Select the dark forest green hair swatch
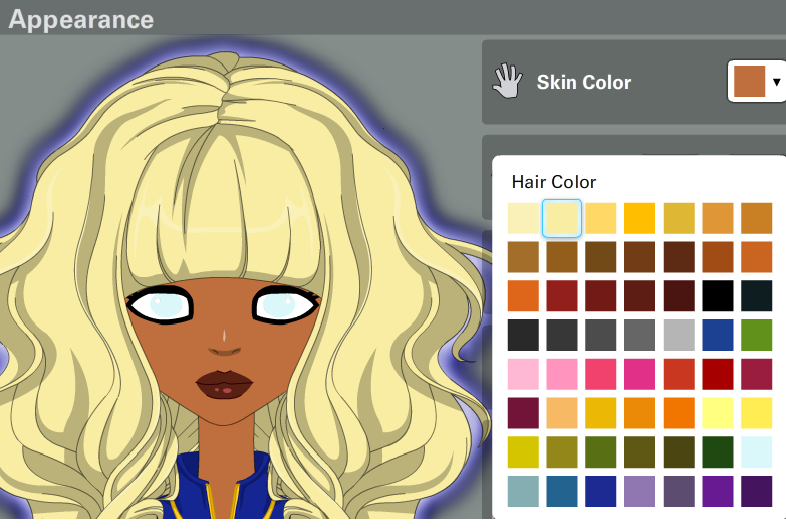The width and height of the screenshot is (786, 531). [718, 452]
